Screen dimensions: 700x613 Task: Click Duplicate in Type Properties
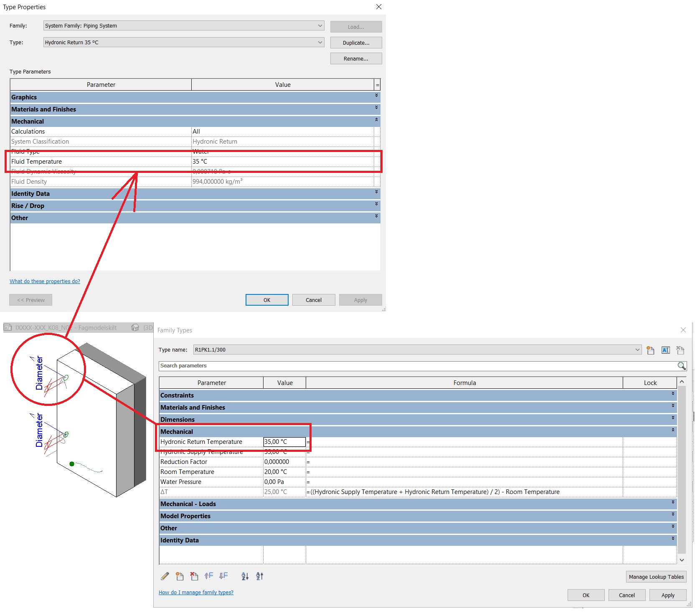355,42
